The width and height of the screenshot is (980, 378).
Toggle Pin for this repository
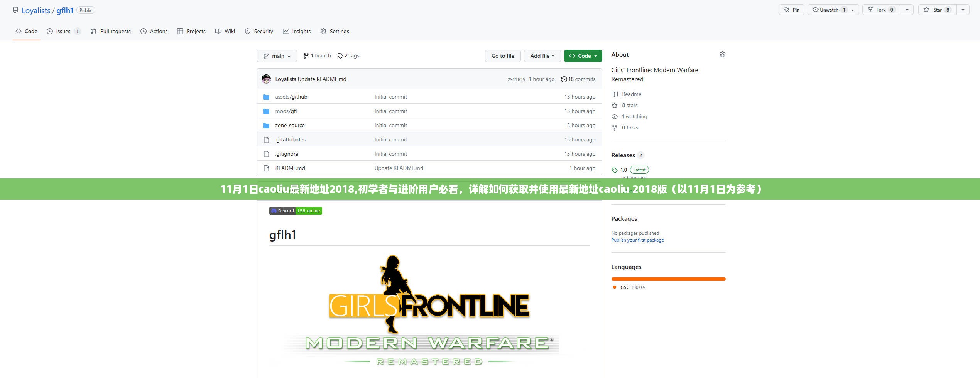pyautogui.click(x=791, y=10)
